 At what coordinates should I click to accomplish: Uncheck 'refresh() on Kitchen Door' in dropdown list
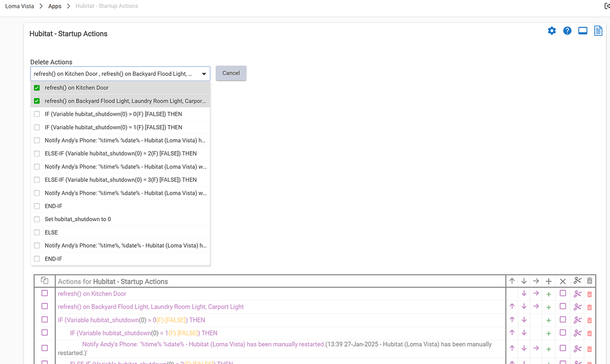click(x=37, y=88)
